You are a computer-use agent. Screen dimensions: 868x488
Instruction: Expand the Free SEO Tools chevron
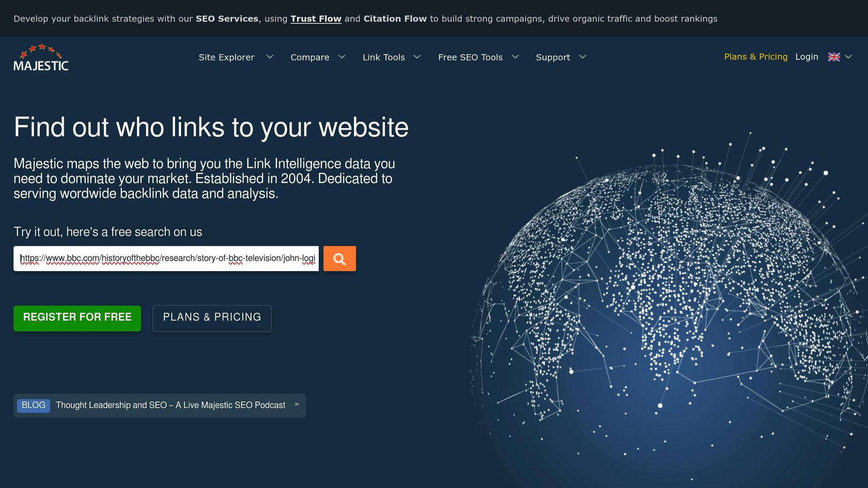click(515, 57)
